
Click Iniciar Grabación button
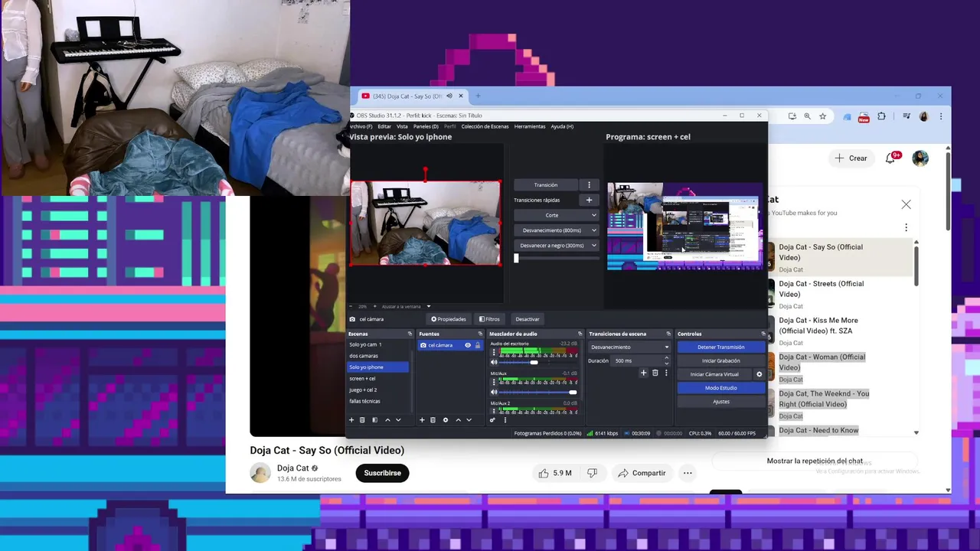(720, 360)
